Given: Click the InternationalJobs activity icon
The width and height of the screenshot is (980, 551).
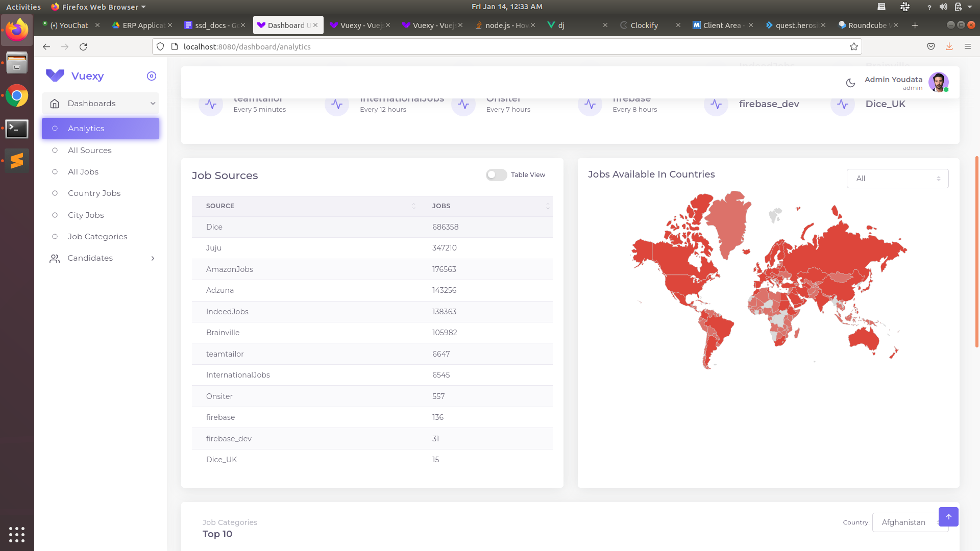Looking at the screenshot, I should click(337, 104).
